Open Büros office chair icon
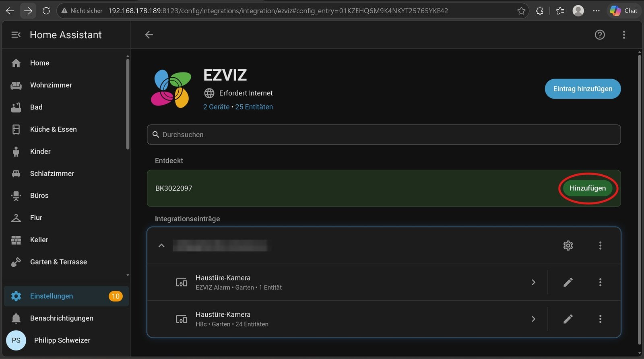 pos(16,196)
